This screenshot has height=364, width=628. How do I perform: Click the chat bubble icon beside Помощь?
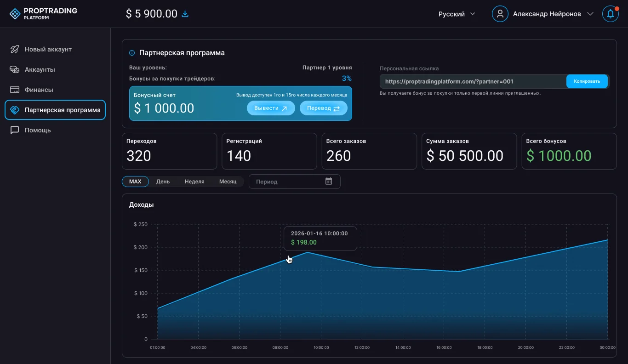(15, 130)
